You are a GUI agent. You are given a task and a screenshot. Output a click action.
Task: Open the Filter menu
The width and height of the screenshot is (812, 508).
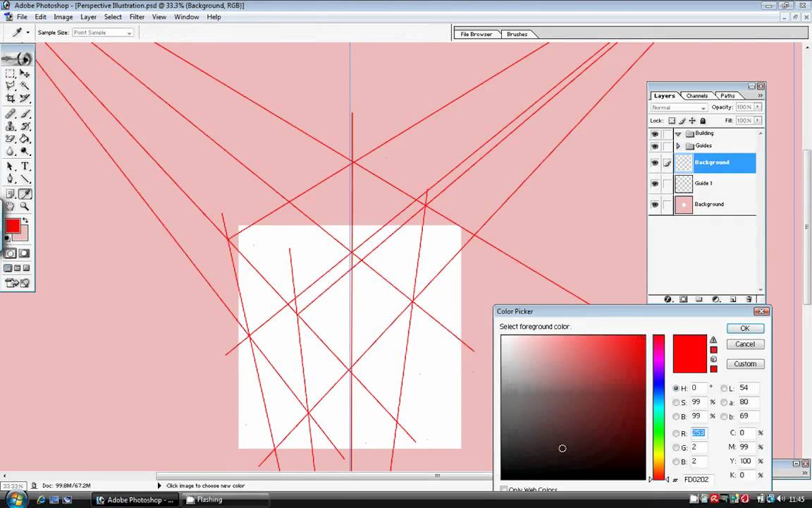137,17
